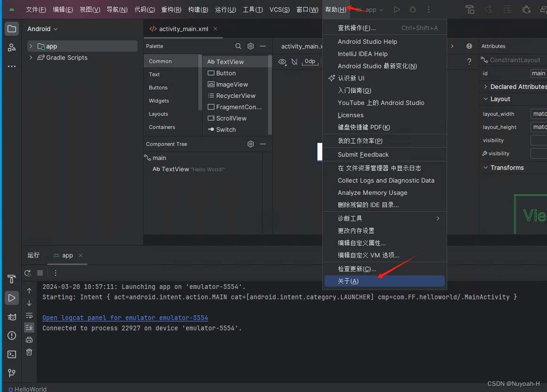Screen dimensions: 547x392
Task: Select TextView in Component Tree
Action: [x=189, y=169]
